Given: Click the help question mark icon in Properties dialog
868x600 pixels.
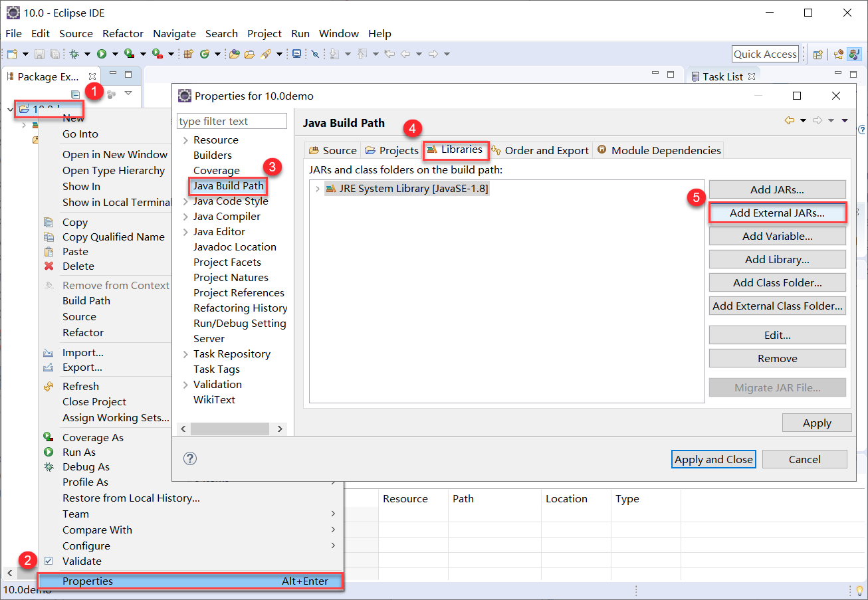Looking at the screenshot, I should (x=190, y=458).
